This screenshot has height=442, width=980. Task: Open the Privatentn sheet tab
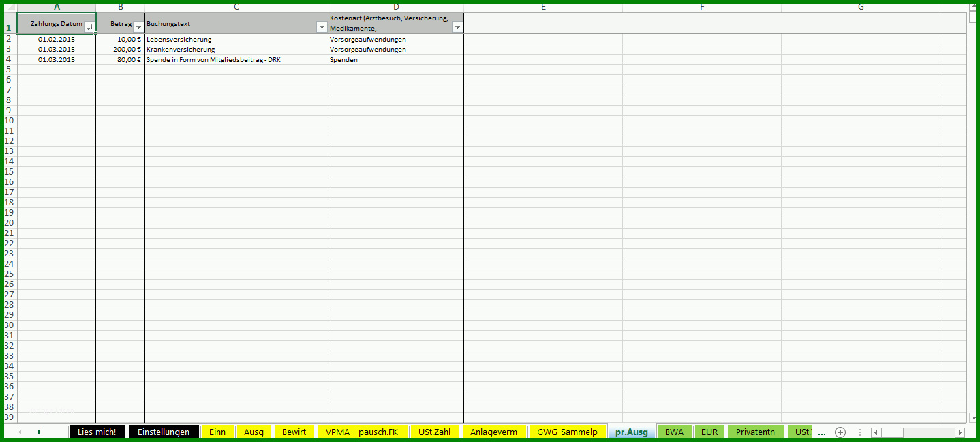[x=755, y=432]
